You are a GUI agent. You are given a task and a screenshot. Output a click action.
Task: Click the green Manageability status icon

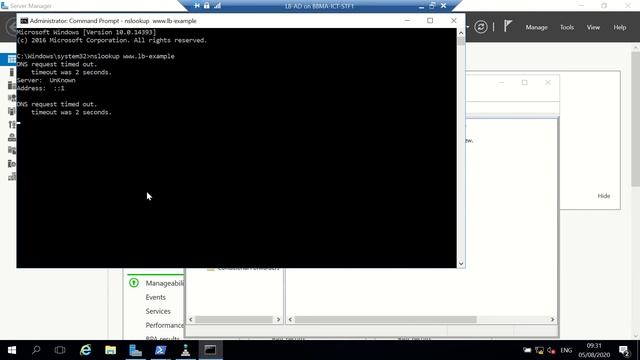tap(134, 283)
